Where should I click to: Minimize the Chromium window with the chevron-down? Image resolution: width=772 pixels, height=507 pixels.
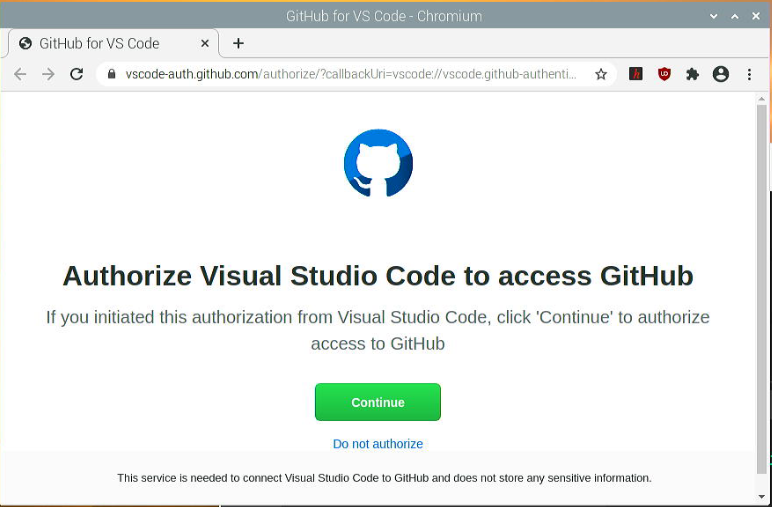[x=713, y=16]
